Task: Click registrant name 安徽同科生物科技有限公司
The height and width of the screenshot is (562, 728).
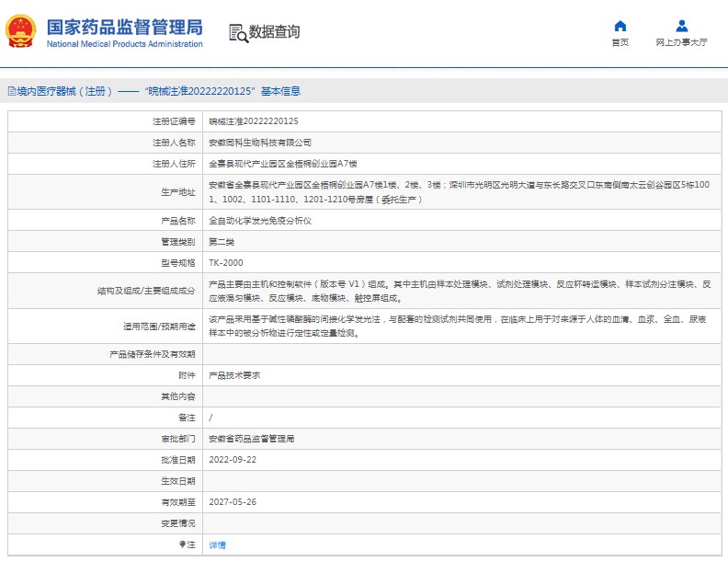Action: tap(260, 143)
